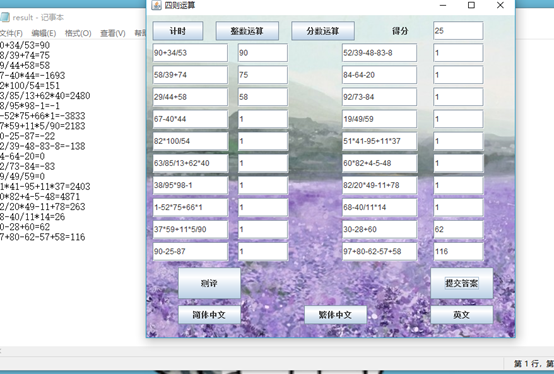The width and height of the screenshot is (554, 374).
Task: Switch language to 简体中文
Action: [x=209, y=315]
